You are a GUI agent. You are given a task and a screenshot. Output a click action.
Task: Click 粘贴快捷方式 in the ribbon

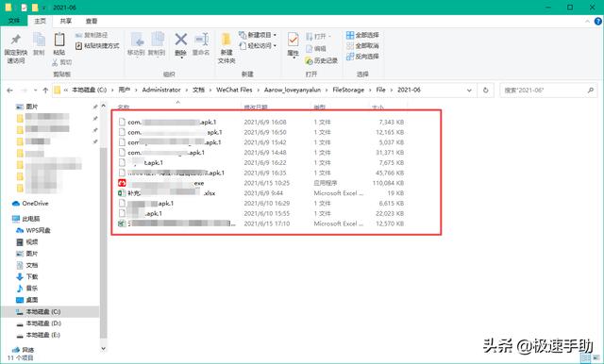(x=97, y=46)
